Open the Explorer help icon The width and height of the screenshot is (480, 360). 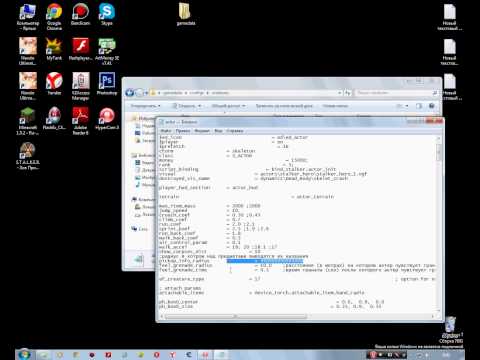[x=432, y=106]
